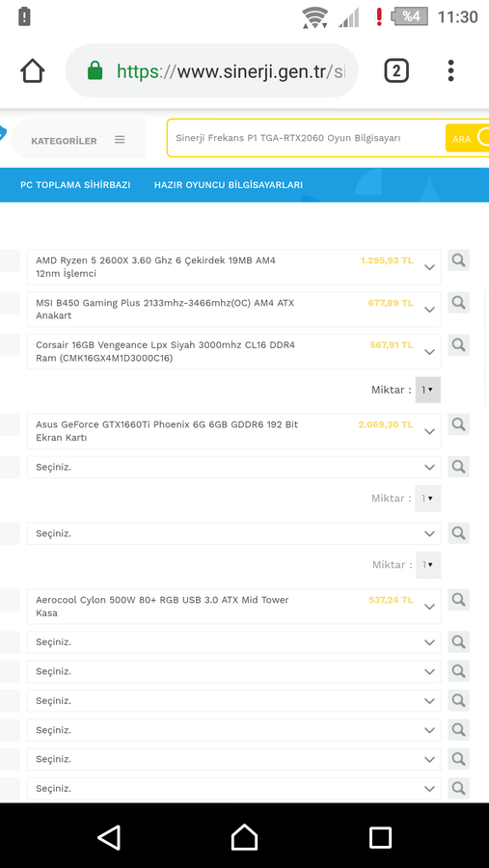Click the 567,91 TL RAM price
The image size is (489, 868).
click(x=392, y=345)
